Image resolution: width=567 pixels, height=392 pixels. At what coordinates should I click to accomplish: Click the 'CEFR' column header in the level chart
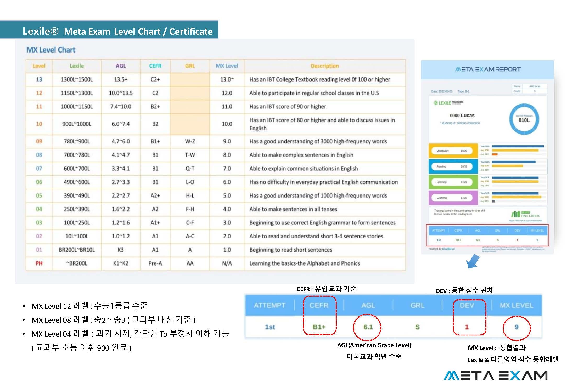[155, 66]
